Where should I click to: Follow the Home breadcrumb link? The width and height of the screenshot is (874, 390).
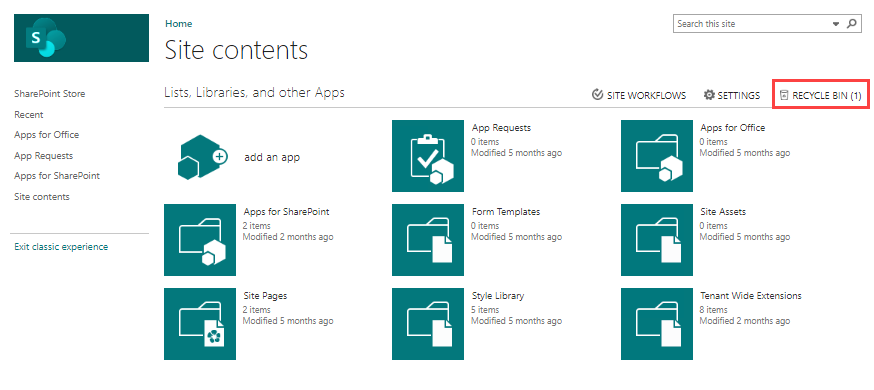tap(179, 23)
